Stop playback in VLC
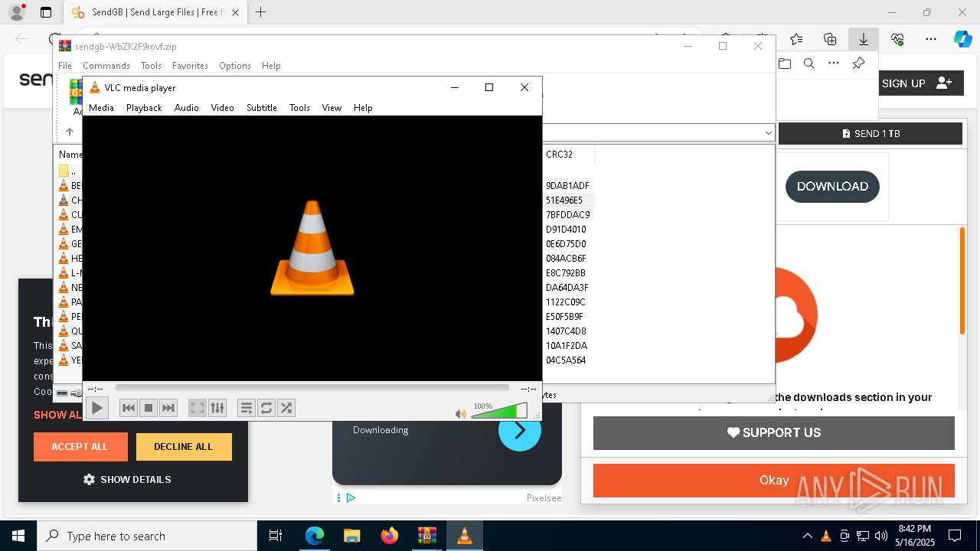The image size is (980, 551). pos(149,408)
